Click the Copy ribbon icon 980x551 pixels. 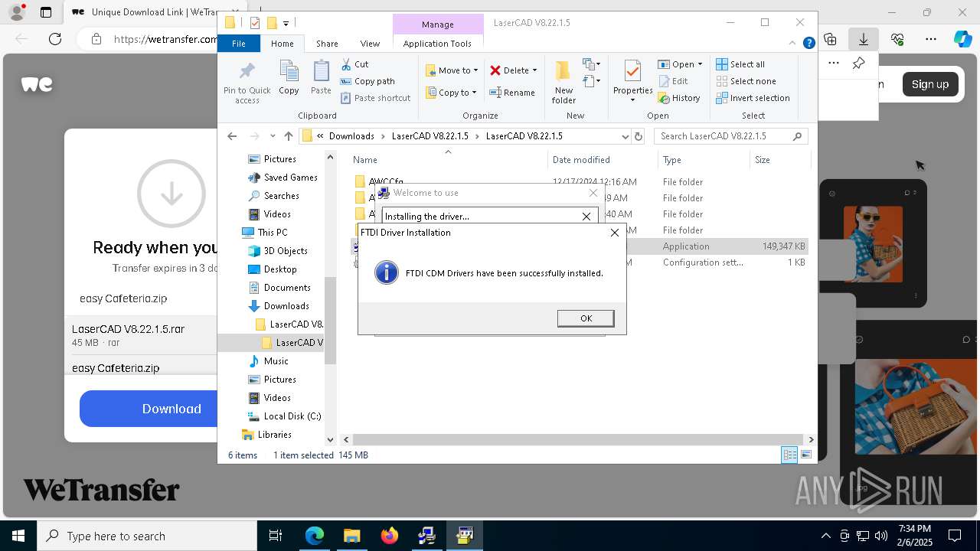(x=289, y=78)
